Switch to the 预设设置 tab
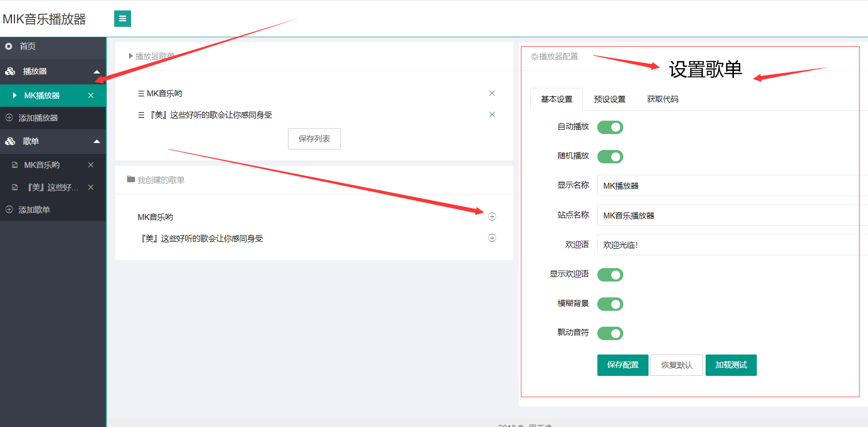This screenshot has width=868, height=427. (x=609, y=99)
